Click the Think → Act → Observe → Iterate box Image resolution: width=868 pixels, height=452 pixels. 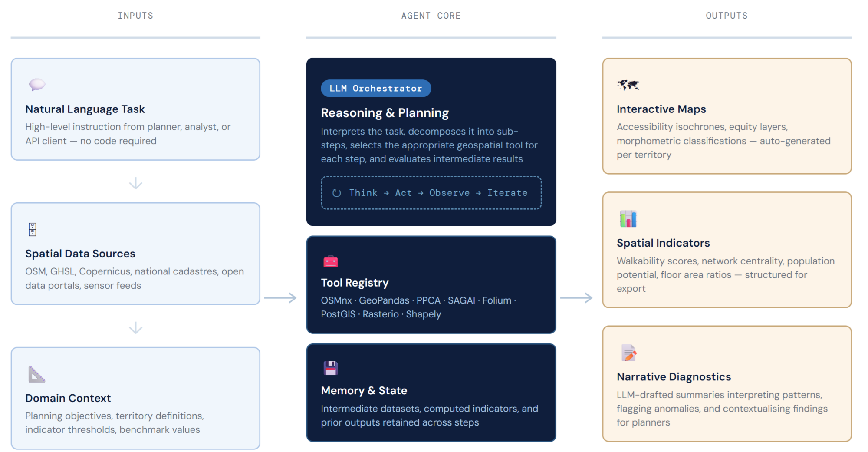pos(431,193)
